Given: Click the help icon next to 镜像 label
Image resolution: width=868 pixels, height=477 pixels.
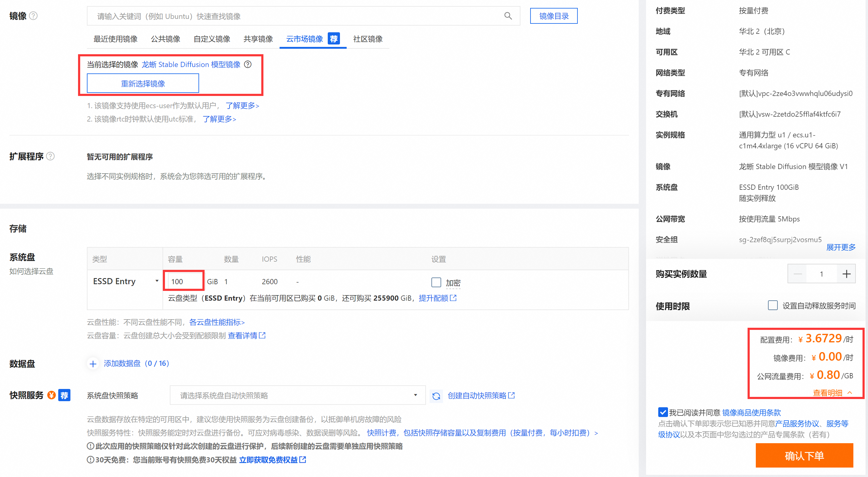Looking at the screenshot, I should [x=33, y=16].
